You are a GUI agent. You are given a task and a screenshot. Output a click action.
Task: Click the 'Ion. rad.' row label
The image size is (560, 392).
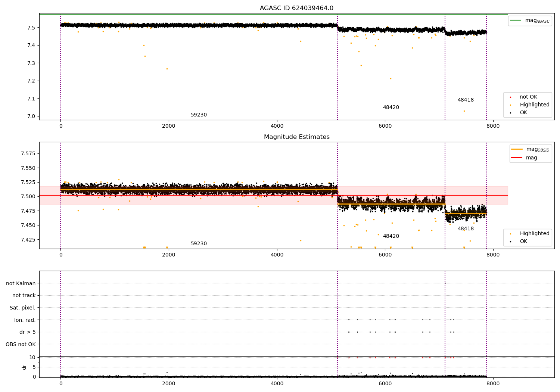click(25, 320)
